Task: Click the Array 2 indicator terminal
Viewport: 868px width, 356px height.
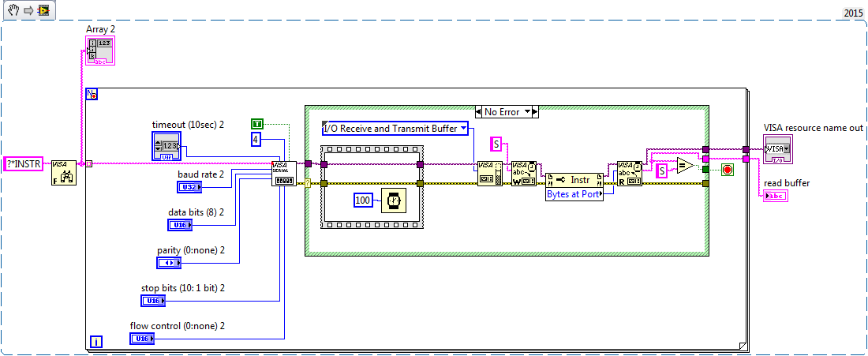Action: 100,50
